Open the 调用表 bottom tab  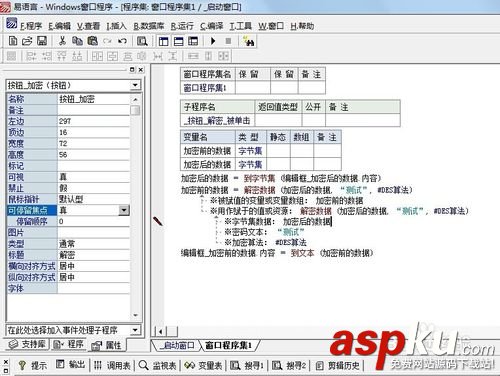[x=112, y=365]
